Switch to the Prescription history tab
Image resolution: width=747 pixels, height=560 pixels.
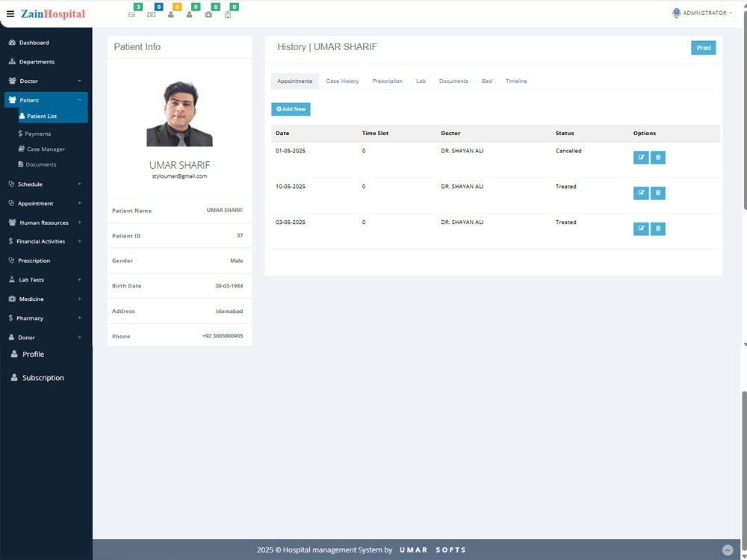coord(387,81)
